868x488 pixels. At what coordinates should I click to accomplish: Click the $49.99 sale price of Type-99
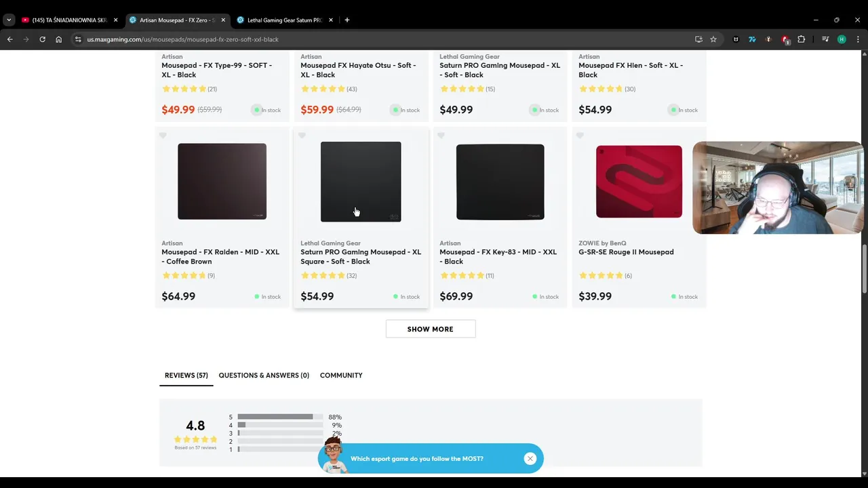click(x=178, y=110)
